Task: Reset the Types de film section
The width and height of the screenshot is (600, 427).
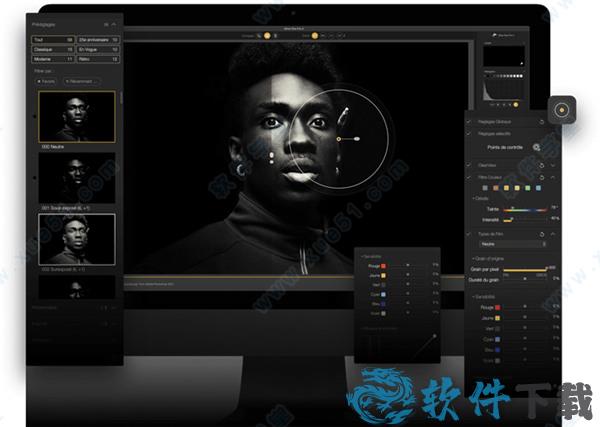Action: [x=541, y=233]
